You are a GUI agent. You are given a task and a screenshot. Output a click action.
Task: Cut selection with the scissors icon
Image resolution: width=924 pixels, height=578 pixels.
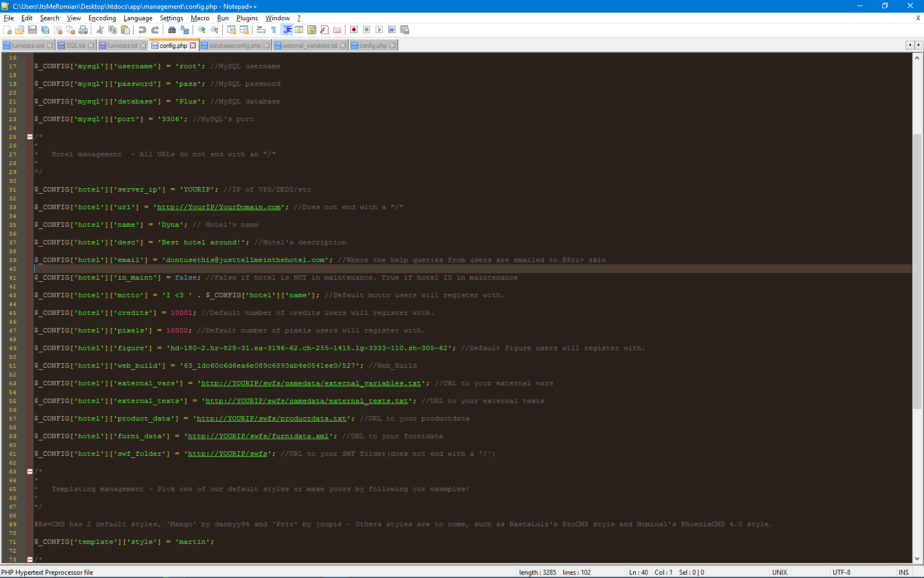[x=100, y=30]
